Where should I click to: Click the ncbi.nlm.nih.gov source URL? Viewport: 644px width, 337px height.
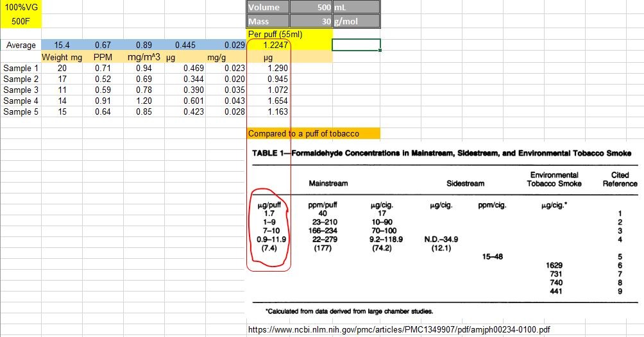coord(399,329)
